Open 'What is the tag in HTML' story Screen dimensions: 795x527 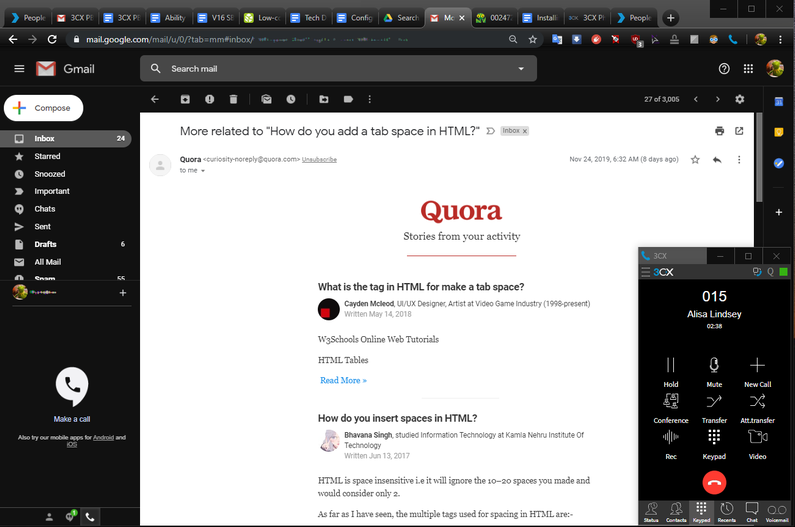(x=421, y=287)
